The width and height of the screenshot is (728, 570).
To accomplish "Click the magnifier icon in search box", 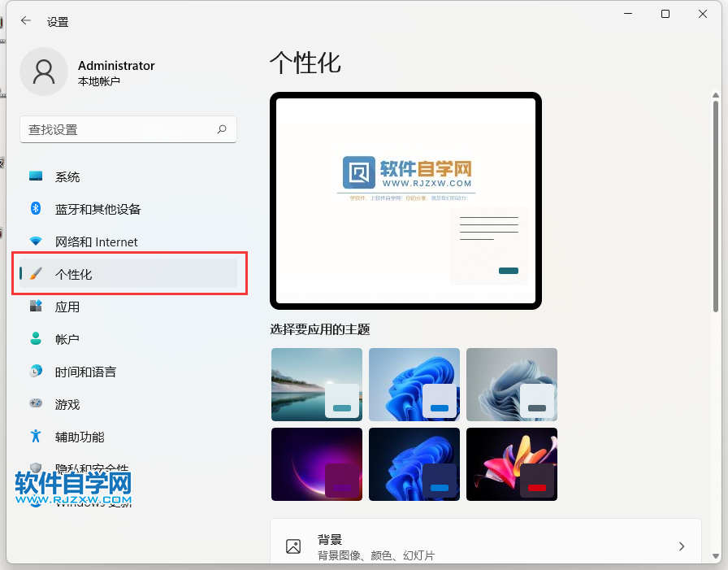I will pos(222,129).
